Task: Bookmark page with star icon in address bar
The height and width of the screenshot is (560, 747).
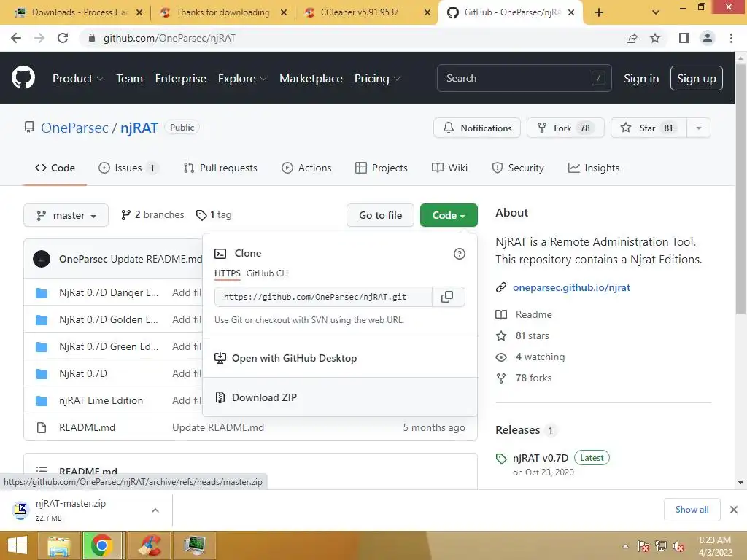Action: click(655, 38)
